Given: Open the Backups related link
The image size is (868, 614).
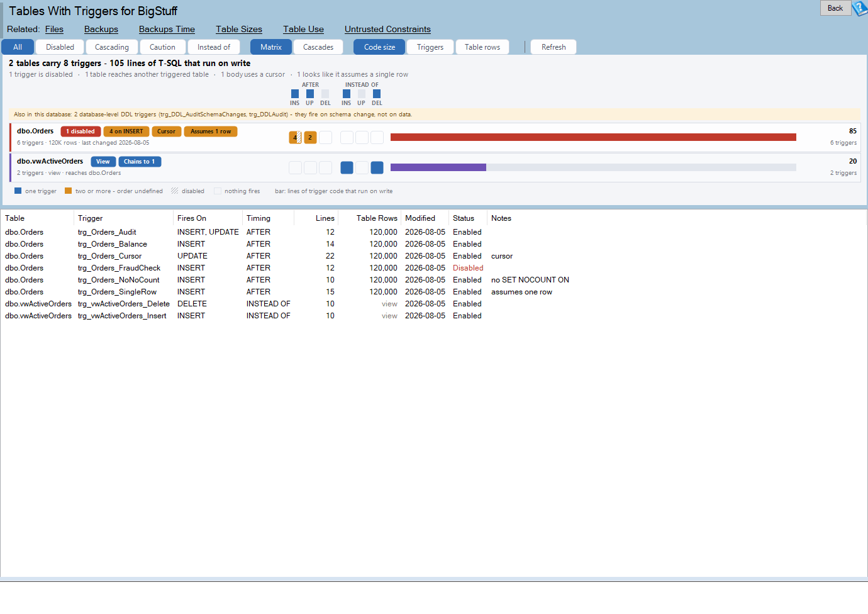Looking at the screenshot, I should click(x=101, y=30).
